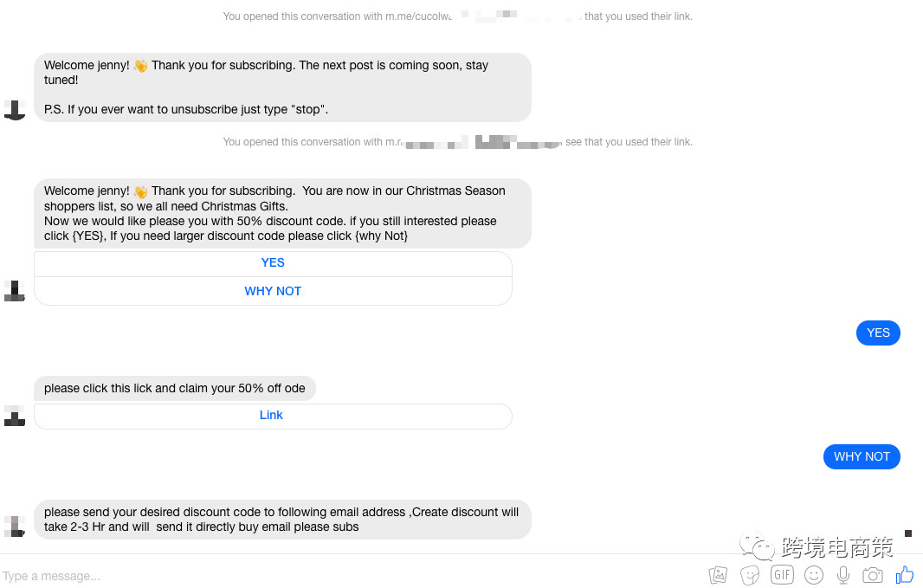Start a voice clip with the microphone icon

click(842, 575)
